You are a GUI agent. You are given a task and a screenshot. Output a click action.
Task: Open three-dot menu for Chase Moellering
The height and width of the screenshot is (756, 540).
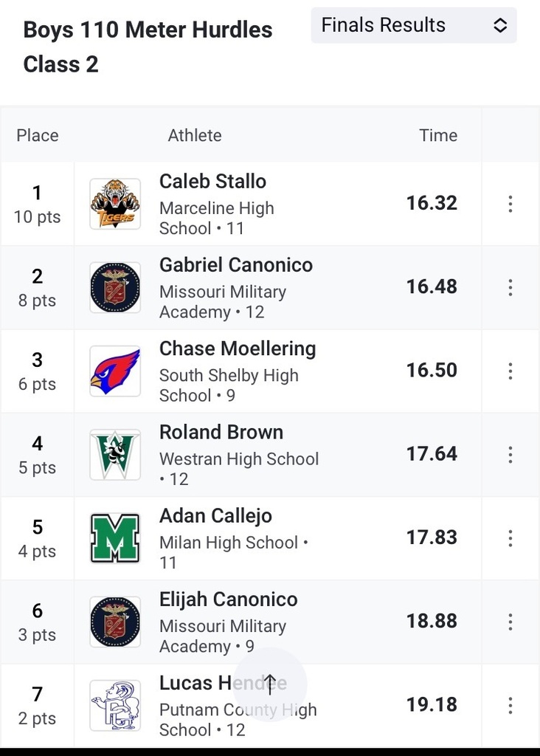coord(510,371)
